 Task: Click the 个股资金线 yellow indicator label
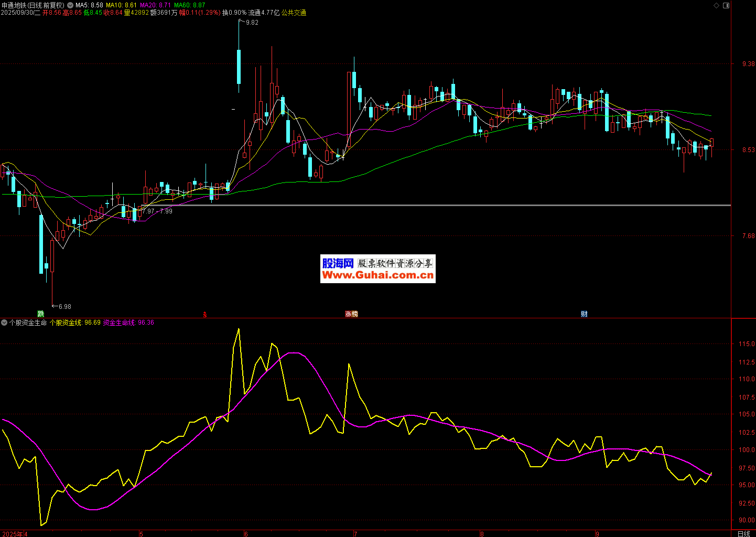click(75, 323)
